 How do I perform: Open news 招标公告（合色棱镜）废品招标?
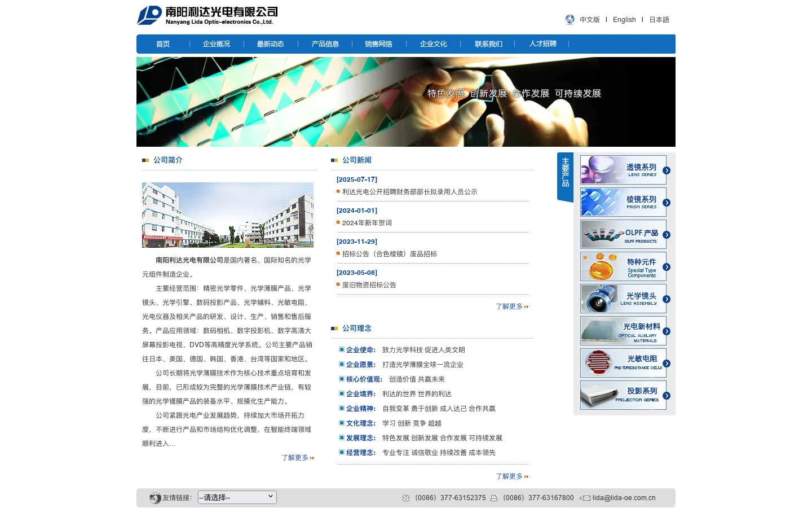click(x=390, y=254)
